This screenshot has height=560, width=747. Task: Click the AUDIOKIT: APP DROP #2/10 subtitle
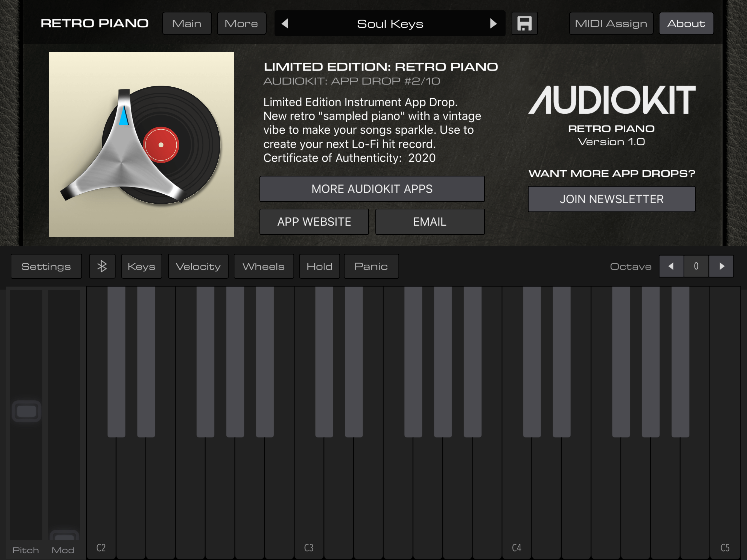click(x=352, y=81)
